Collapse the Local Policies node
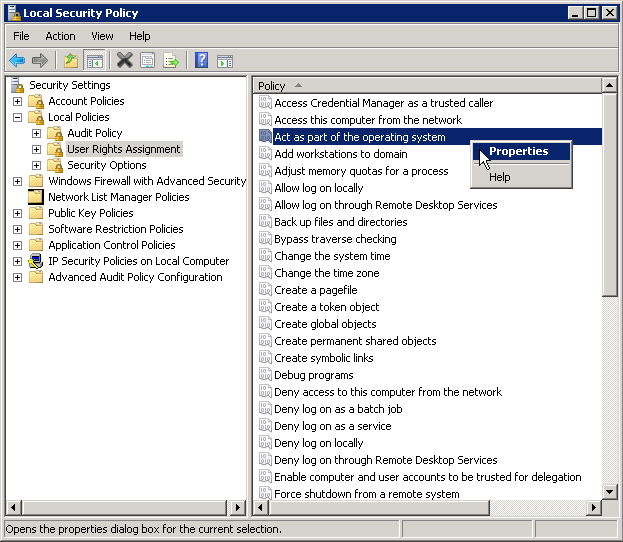623x542 pixels. (x=17, y=117)
